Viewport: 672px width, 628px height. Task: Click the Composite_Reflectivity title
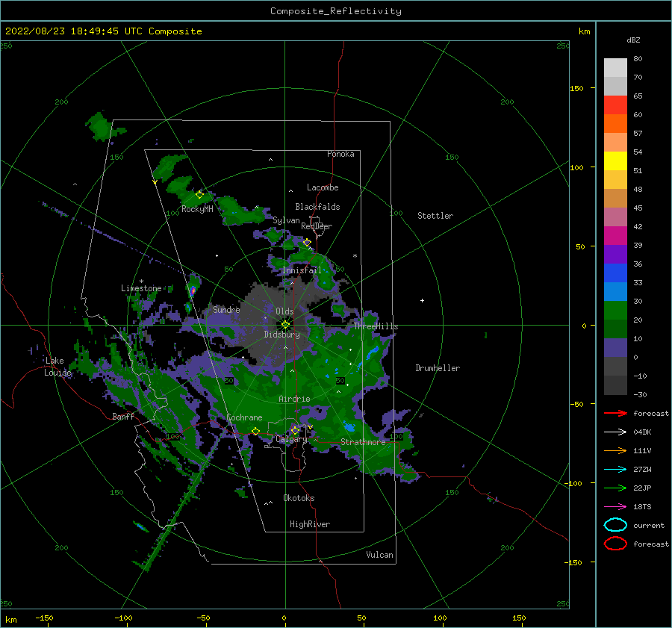[336, 11]
